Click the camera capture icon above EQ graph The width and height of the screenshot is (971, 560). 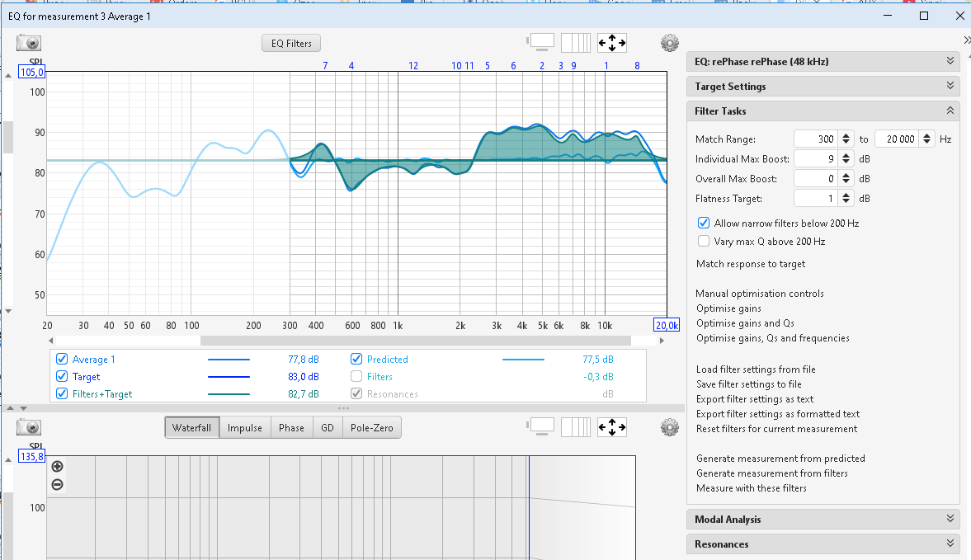point(29,44)
